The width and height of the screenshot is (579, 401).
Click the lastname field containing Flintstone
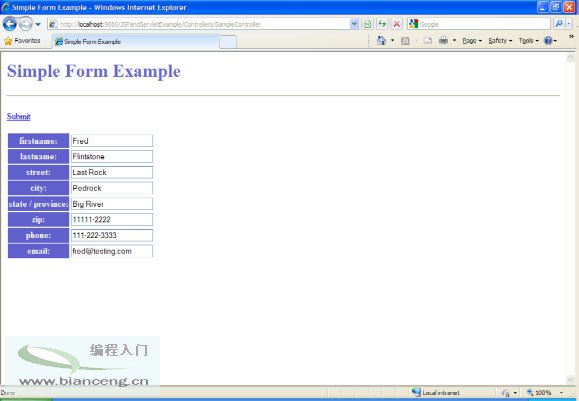[112, 157]
